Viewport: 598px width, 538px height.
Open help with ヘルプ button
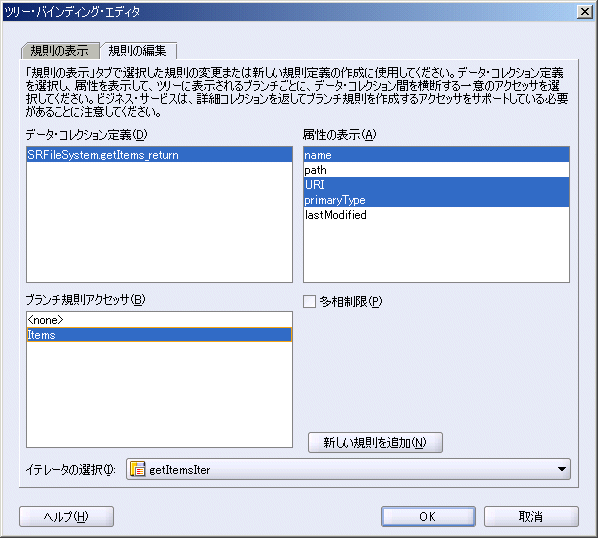(66, 517)
